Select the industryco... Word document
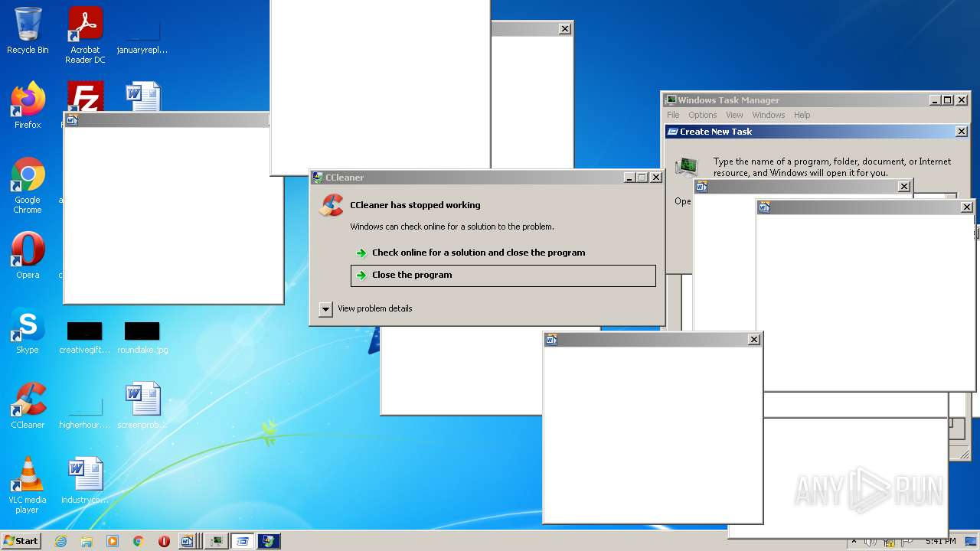Viewport: 980px width, 551px height. click(x=85, y=481)
